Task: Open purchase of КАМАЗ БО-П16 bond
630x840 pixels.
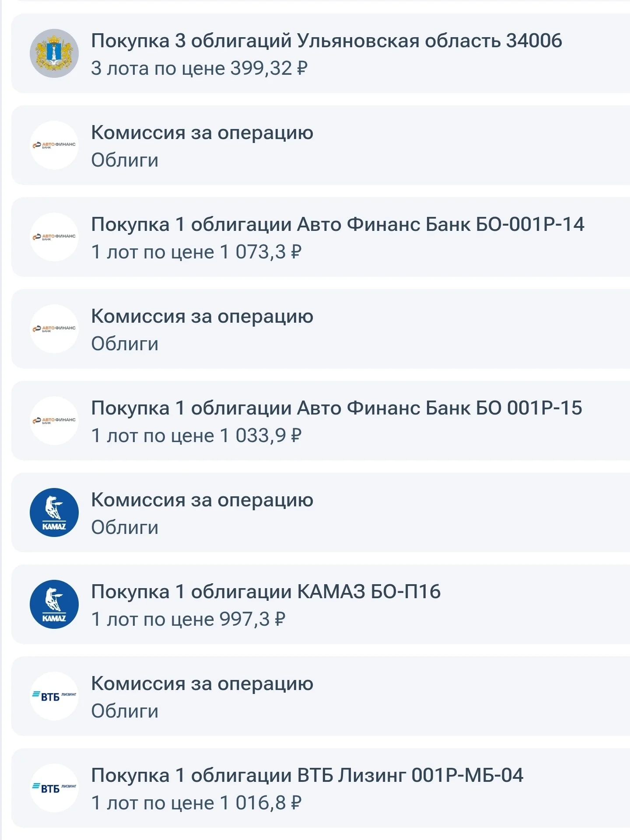Action: click(x=321, y=604)
